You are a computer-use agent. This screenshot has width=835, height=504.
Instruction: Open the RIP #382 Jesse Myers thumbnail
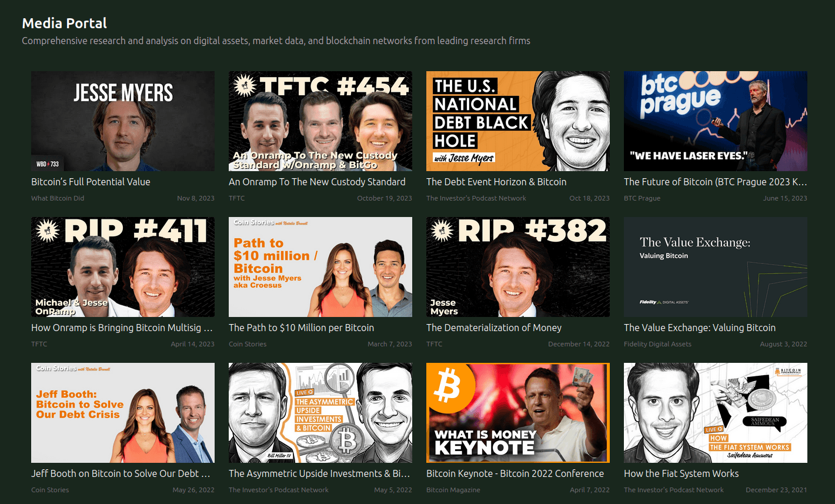[517, 267]
